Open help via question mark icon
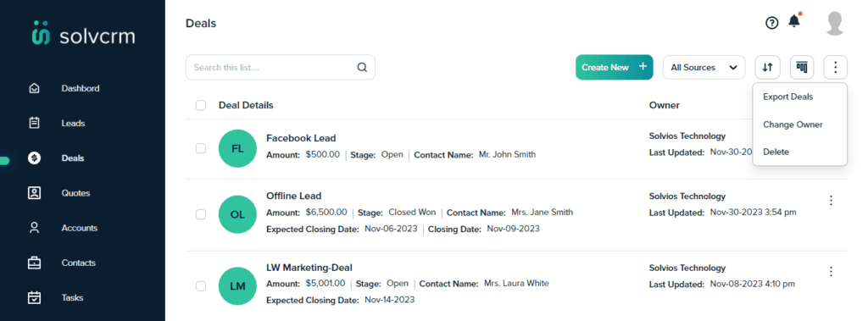The width and height of the screenshot is (868, 321). tap(771, 23)
